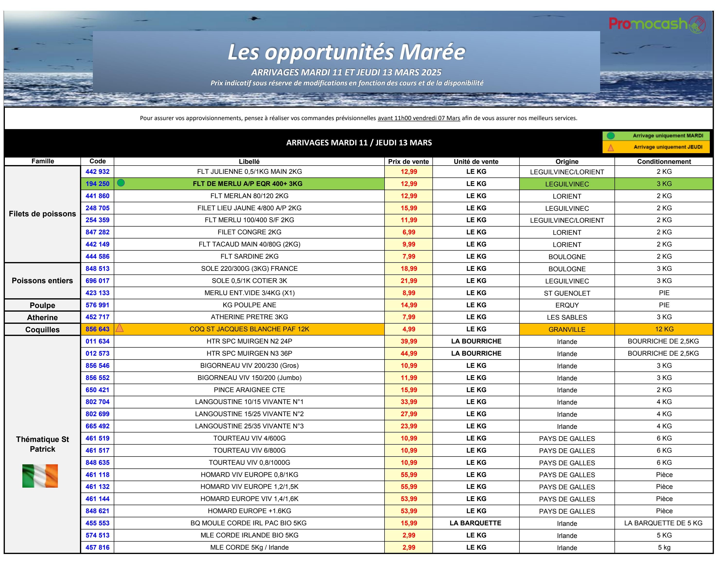Click the 'Unité de vente' column header
This screenshot has width=728, height=563.
pyautogui.click(x=476, y=161)
